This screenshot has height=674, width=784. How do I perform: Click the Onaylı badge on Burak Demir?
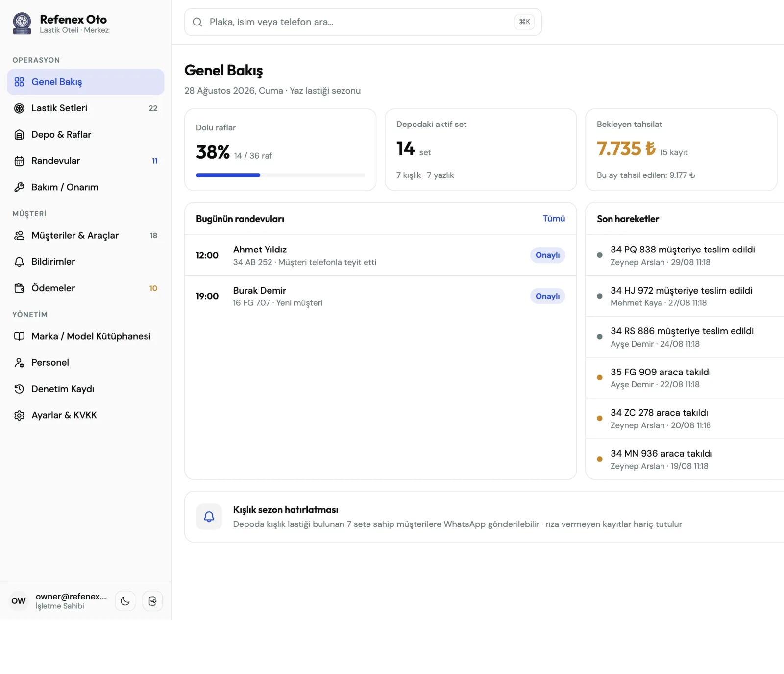point(547,296)
